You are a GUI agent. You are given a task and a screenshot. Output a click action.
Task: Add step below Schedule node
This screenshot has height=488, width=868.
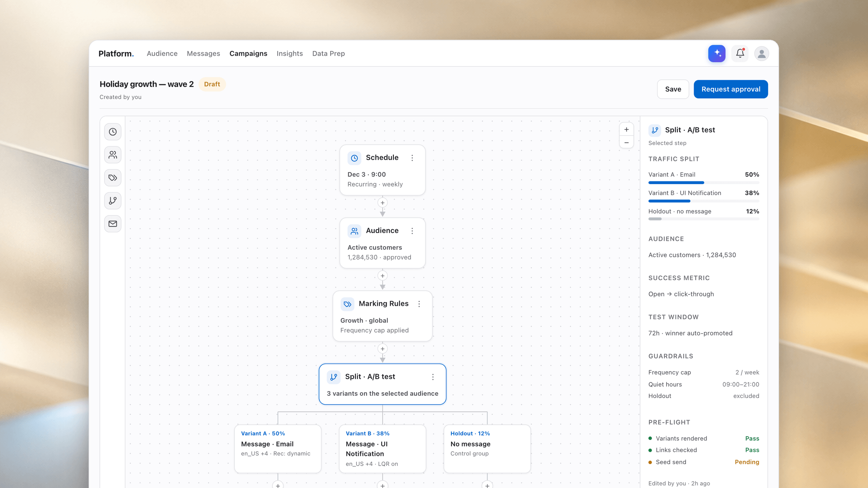click(383, 203)
